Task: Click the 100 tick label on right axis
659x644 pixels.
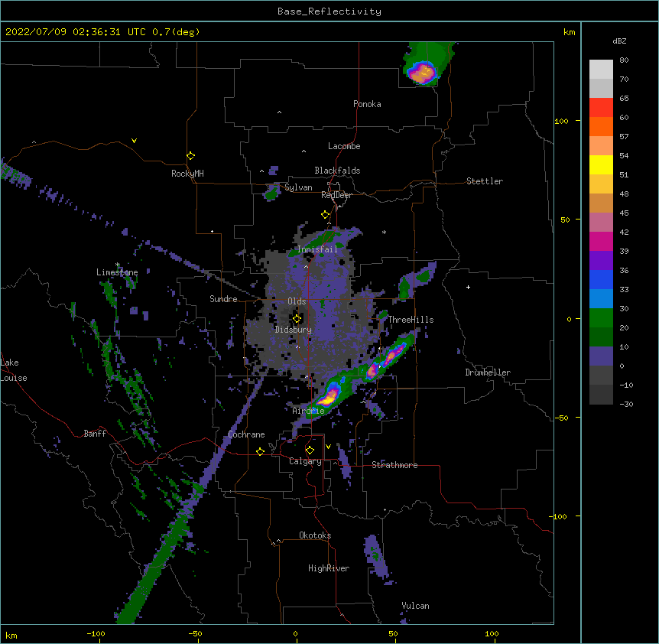Action: pos(561,121)
